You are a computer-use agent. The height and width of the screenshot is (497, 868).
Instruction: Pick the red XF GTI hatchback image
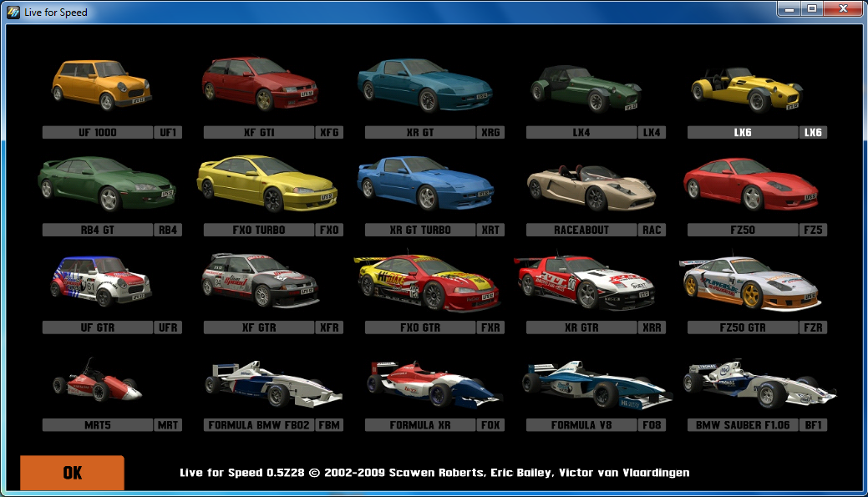click(260, 83)
